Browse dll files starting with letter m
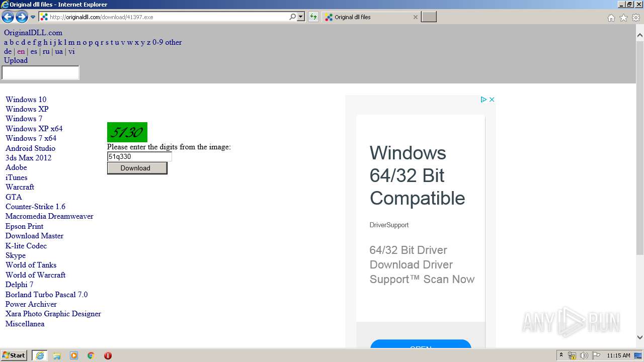This screenshot has width=644, height=362. pos(71,42)
